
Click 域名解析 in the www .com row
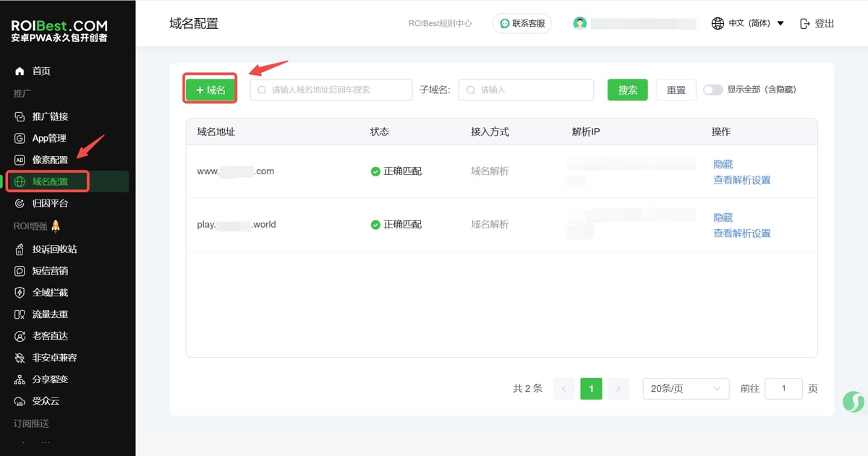[490, 171]
